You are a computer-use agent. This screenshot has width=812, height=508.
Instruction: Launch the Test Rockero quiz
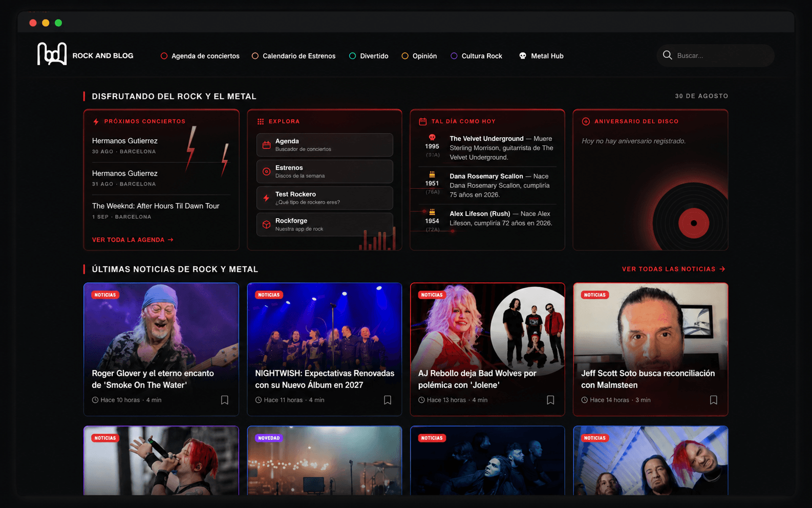(325, 198)
